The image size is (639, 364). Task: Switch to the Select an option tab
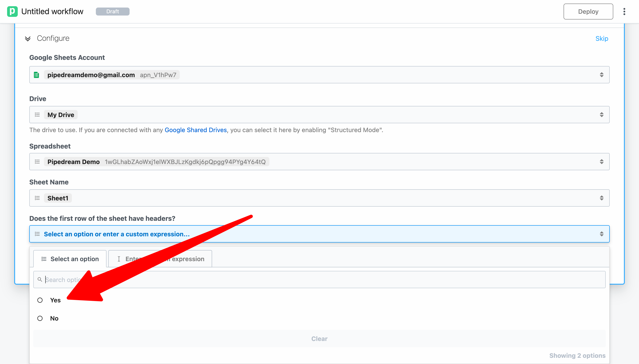[70, 259]
